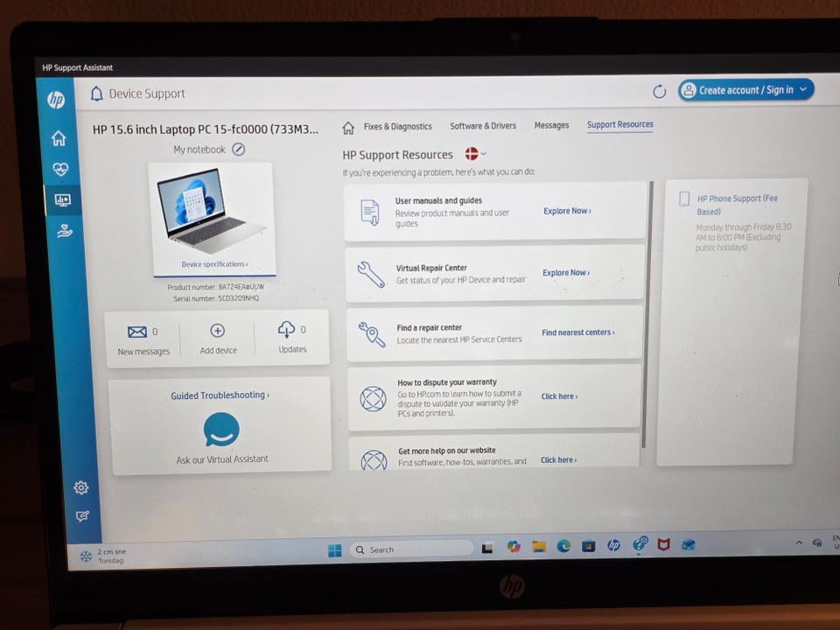Open the Windows Start button
The height and width of the screenshot is (630, 840).
(x=335, y=550)
